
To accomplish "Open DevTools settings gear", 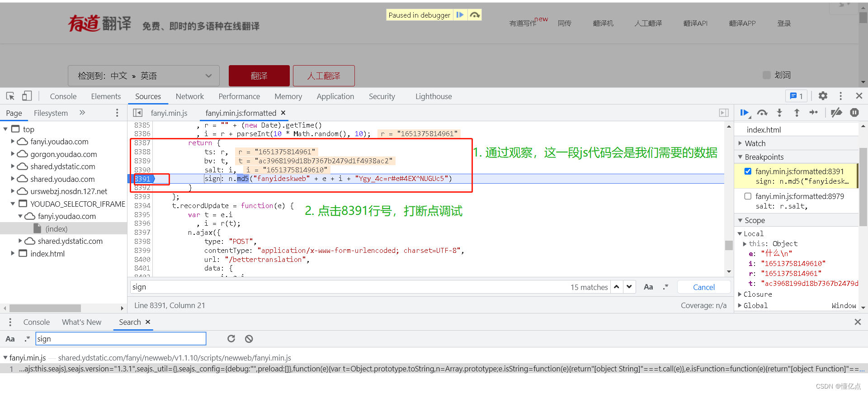I will [823, 96].
